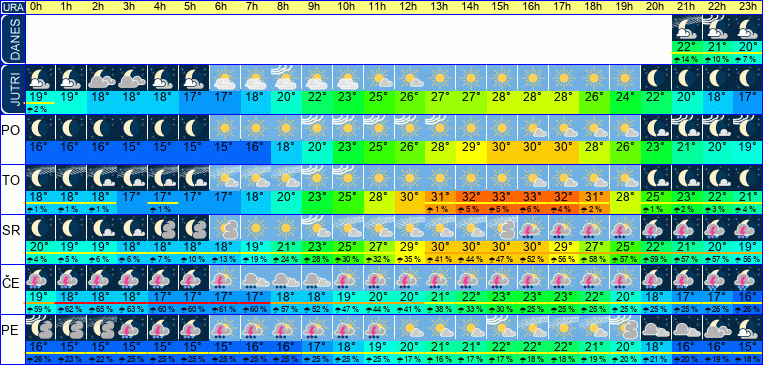The width and height of the screenshot is (763, 365).
Task: Click the PE 15h windy sun icon
Action: pos(501,328)
